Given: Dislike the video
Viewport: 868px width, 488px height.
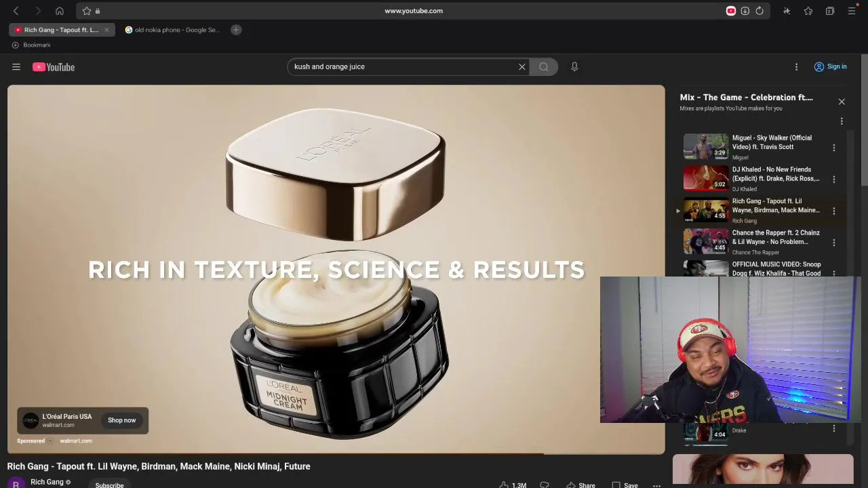Looking at the screenshot, I should [x=545, y=485].
